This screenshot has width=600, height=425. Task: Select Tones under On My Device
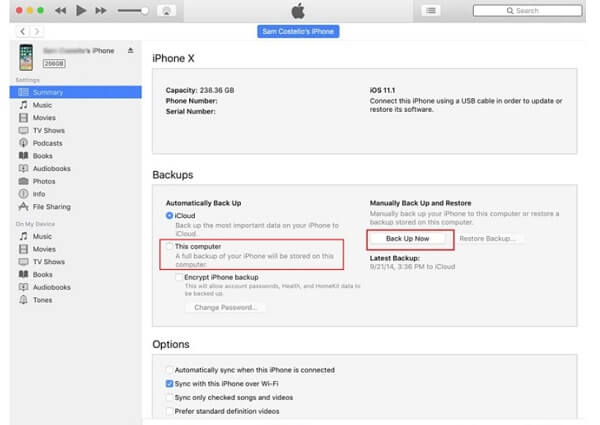click(x=43, y=299)
